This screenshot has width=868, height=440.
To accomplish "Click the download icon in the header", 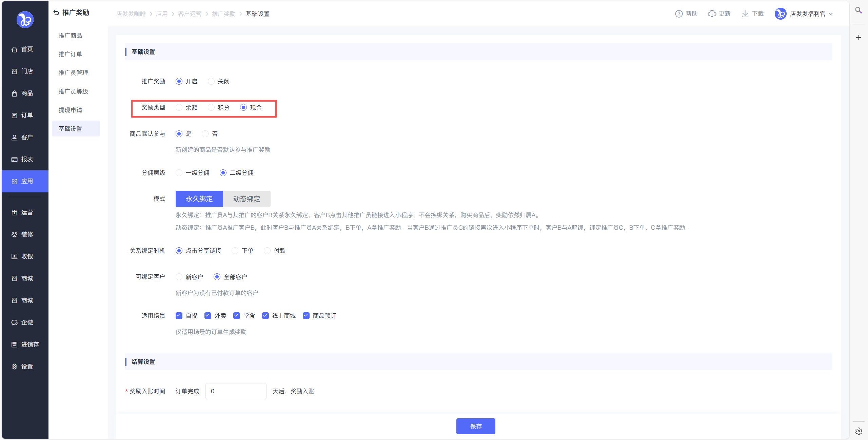I will click(745, 14).
